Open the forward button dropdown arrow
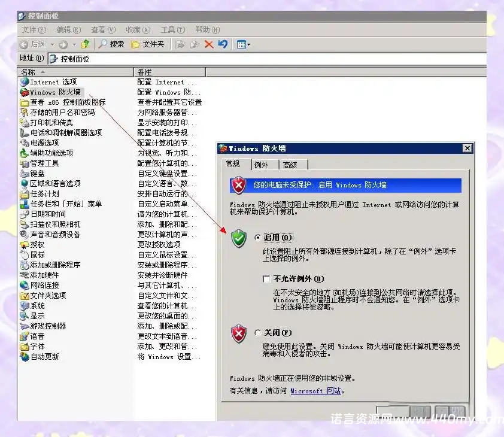Viewport: 504px width, 437px height. 74,44
